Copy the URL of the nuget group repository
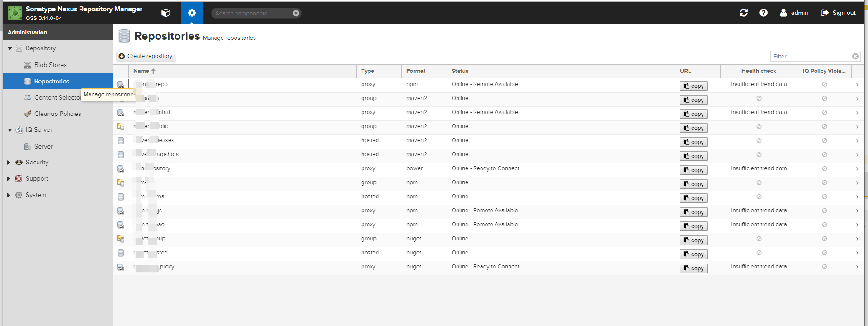The height and width of the screenshot is (326, 868). tap(693, 240)
